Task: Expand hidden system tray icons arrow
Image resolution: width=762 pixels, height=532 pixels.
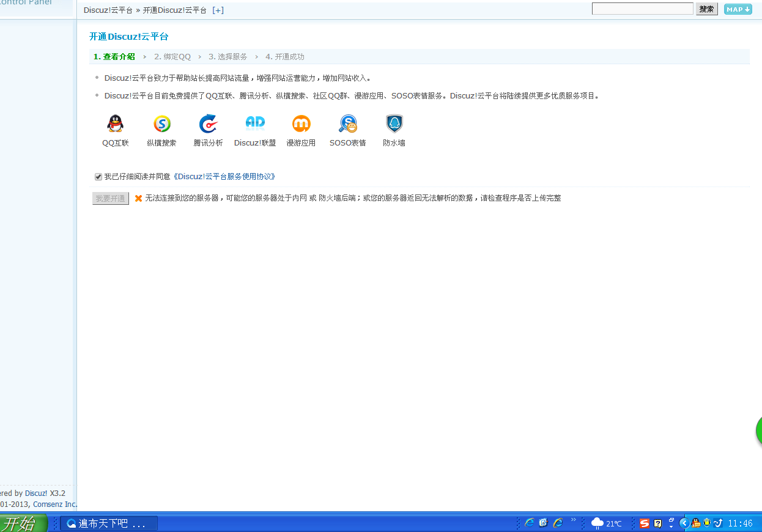Action: point(685,523)
